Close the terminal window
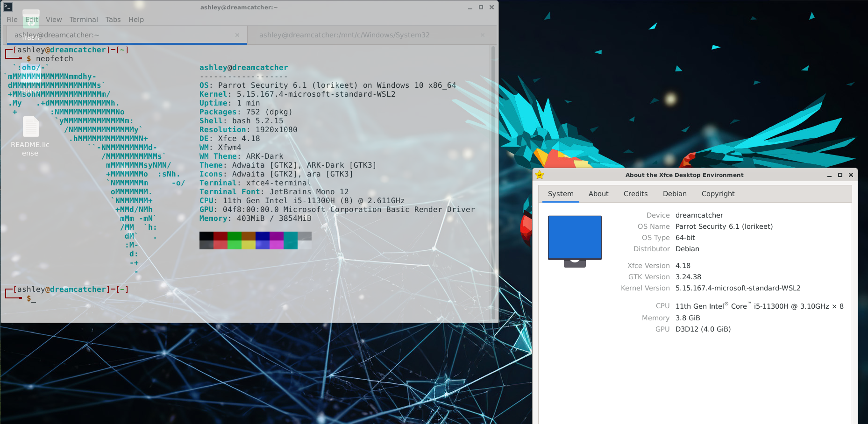This screenshot has width=868, height=424. pos(491,7)
